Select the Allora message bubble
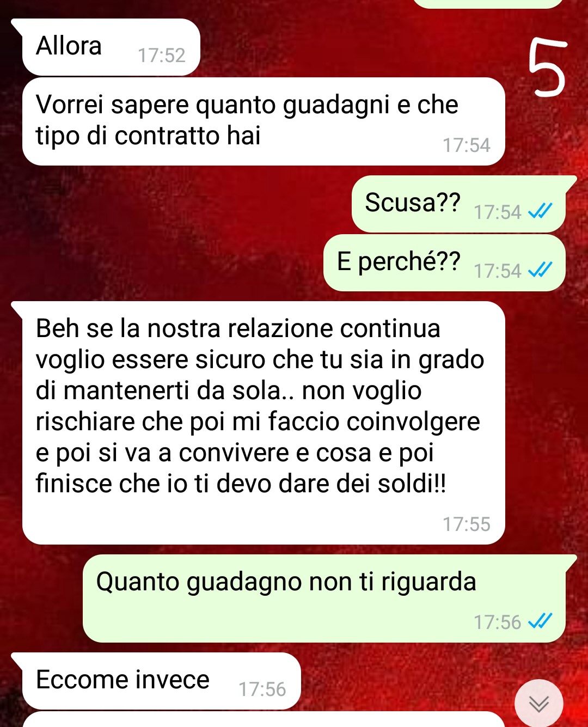 point(111,47)
